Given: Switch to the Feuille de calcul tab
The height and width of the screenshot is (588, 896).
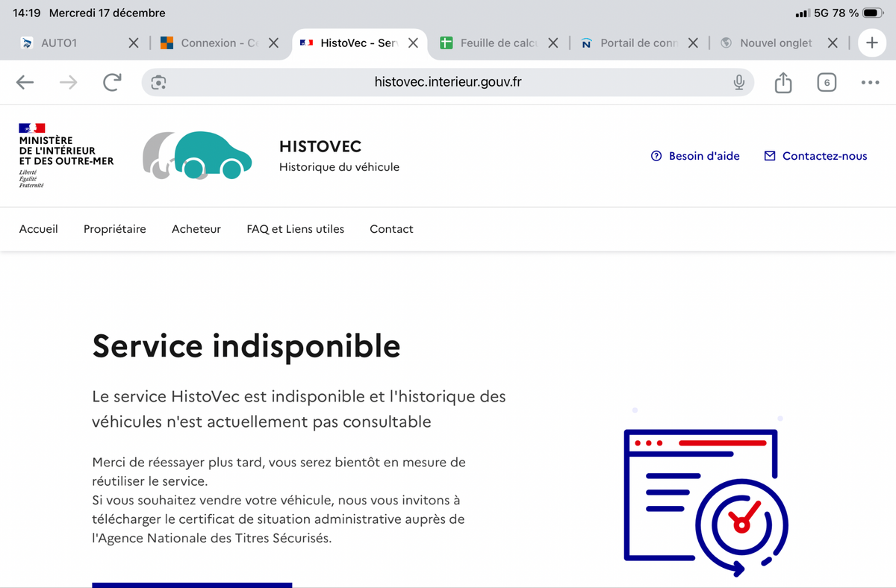Looking at the screenshot, I should click(497, 43).
